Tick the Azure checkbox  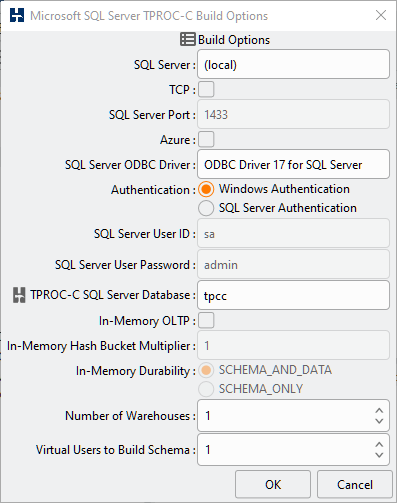coord(206,139)
